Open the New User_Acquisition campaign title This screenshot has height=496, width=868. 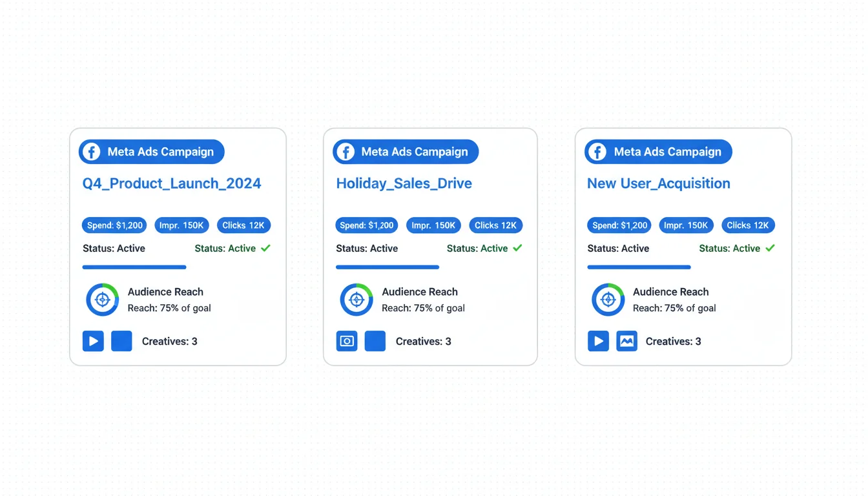click(658, 183)
